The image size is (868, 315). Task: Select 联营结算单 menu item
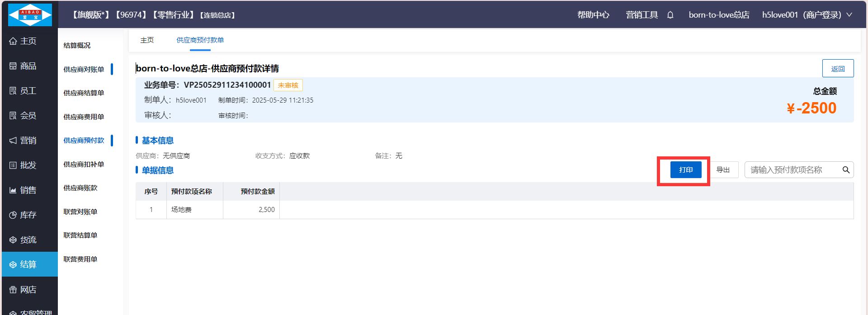click(x=80, y=235)
